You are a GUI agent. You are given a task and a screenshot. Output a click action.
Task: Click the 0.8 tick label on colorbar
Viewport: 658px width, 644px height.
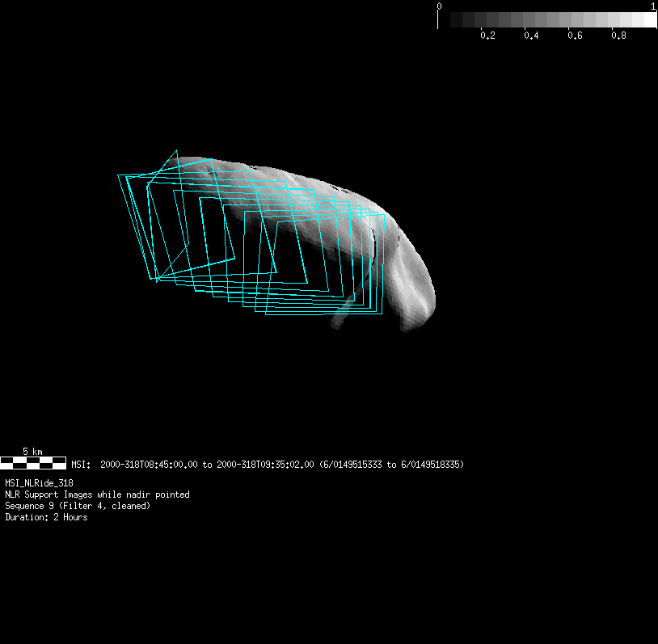pos(618,36)
